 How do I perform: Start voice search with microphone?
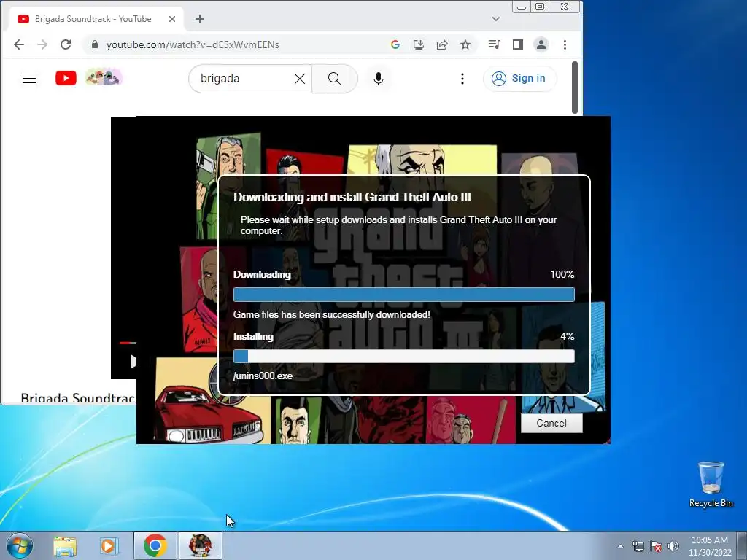pos(379,79)
